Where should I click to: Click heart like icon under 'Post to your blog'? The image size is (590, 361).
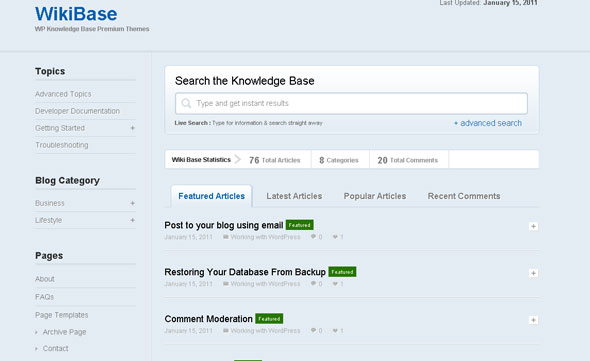click(x=335, y=237)
